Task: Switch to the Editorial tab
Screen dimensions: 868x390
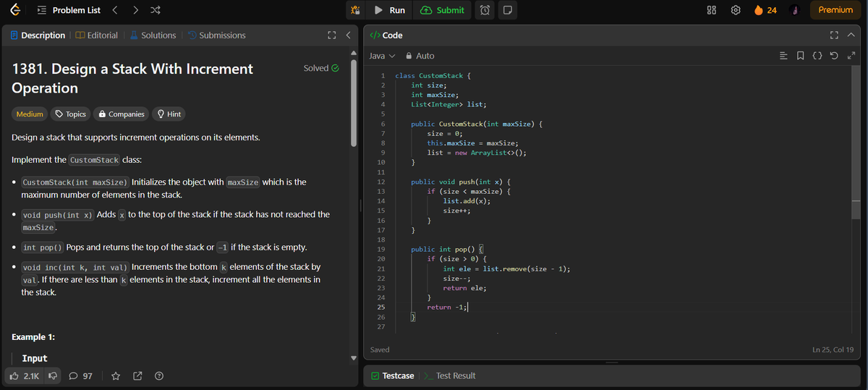Action: 97,35
